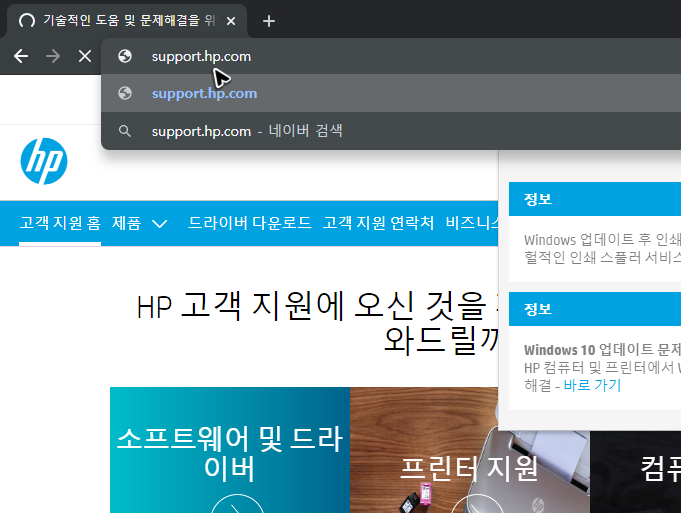Follow the 바로 가기 link
The height and width of the screenshot is (513, 681).
592,385
